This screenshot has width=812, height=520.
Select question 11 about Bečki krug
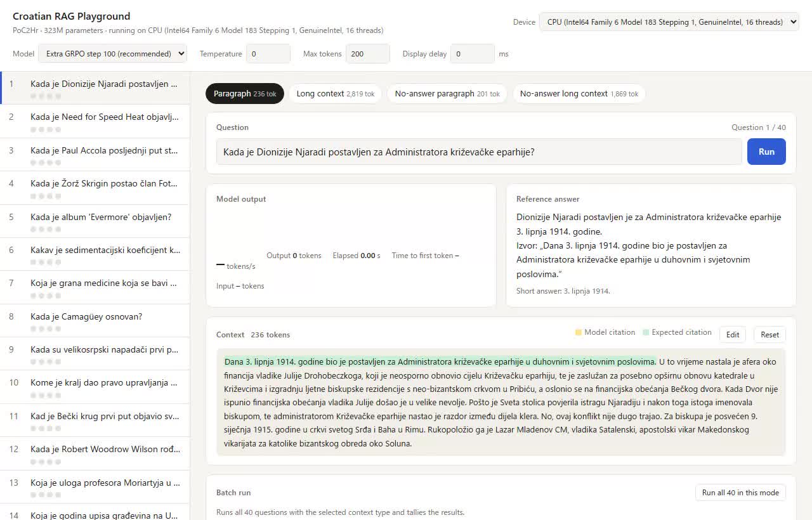(x=95, y=420)
